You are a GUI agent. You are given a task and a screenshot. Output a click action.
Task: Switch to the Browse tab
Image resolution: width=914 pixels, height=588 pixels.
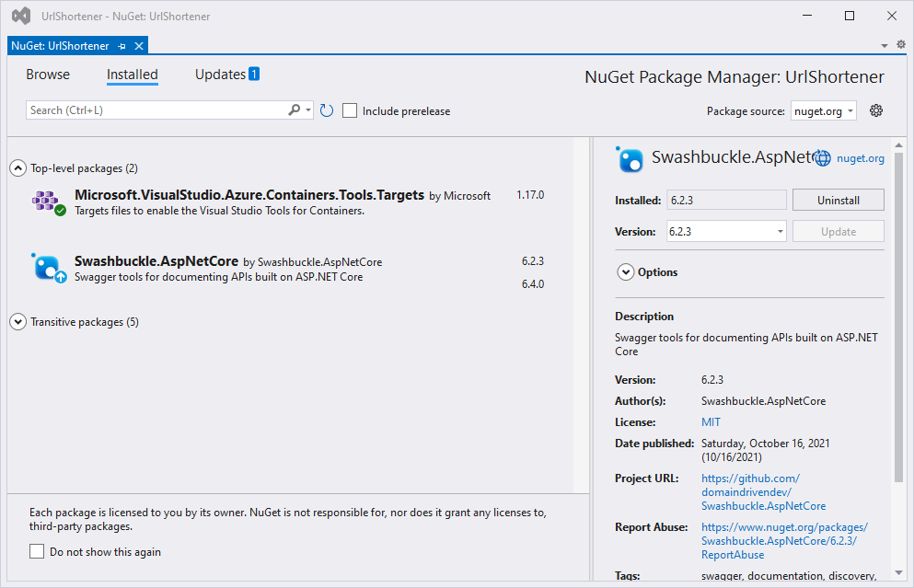pyautogui.click(x=48, y=75)
